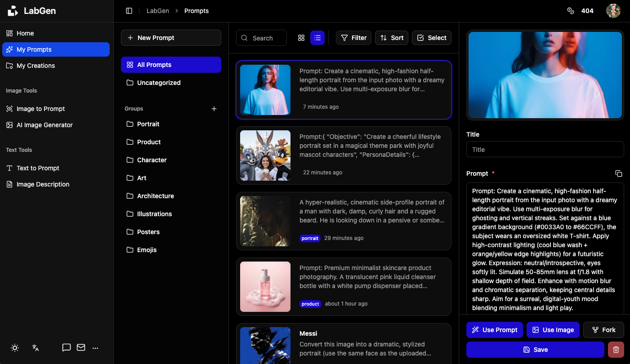This screenshot has height=364, width=630.
Task: Switch theme with the sun icon
Action: point(15,347)
